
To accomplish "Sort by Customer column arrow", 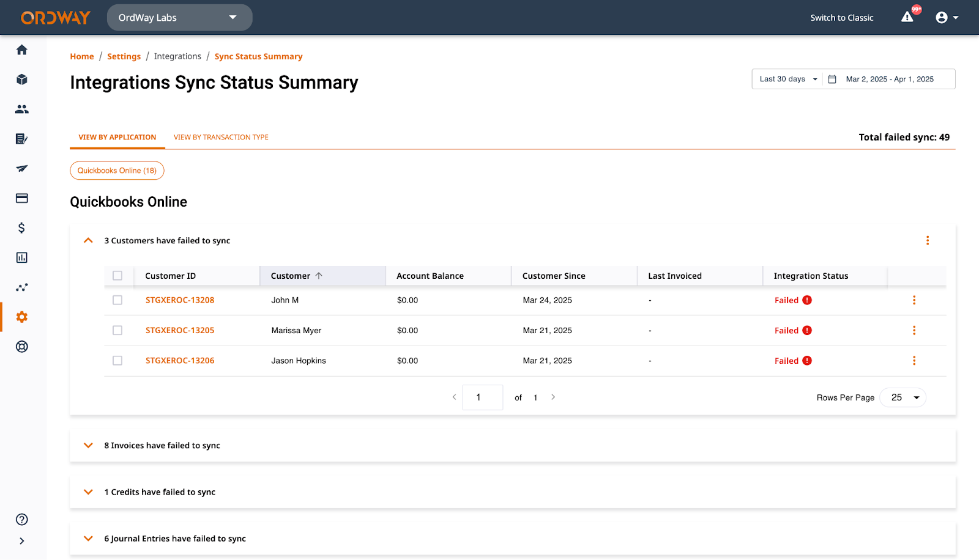I will (319, 276).
